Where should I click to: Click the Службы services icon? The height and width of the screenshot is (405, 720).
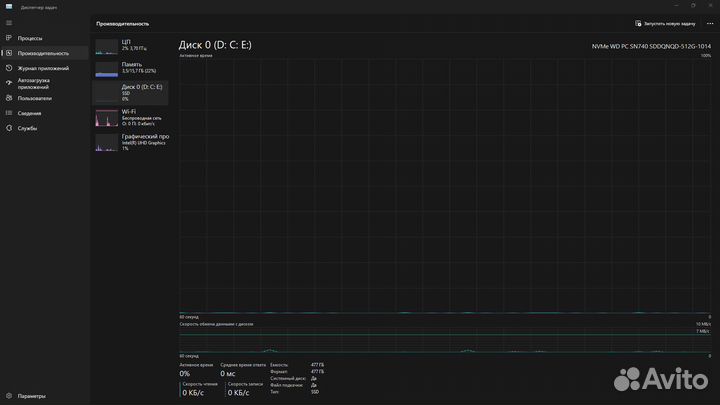coord(9,128)
